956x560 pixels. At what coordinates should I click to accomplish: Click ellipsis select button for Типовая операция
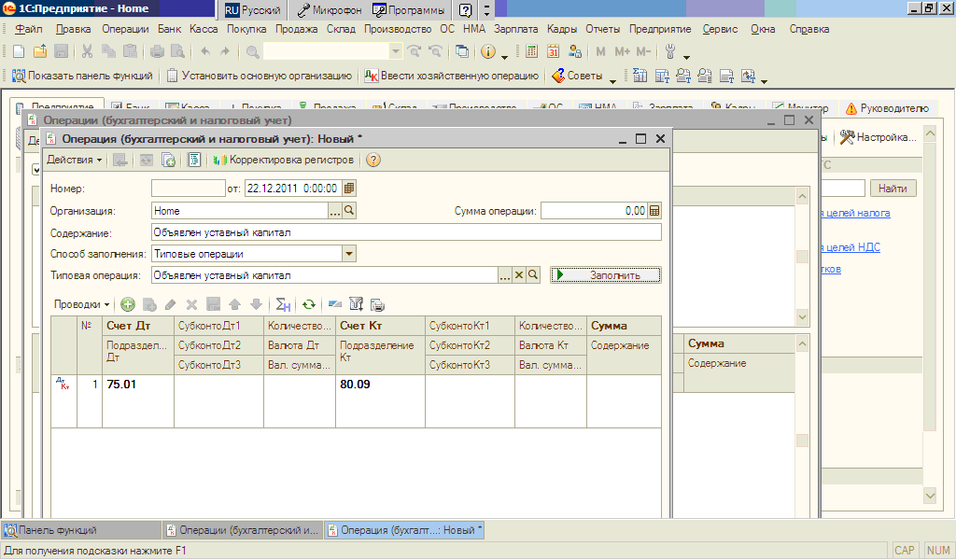coord(505,274)
